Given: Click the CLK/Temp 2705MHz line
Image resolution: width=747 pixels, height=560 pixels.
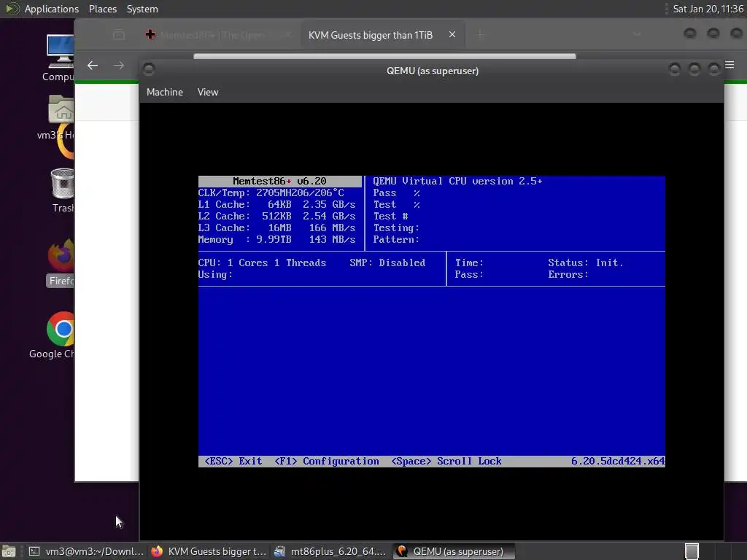Looking at the screenshot, I should point(271,192).
